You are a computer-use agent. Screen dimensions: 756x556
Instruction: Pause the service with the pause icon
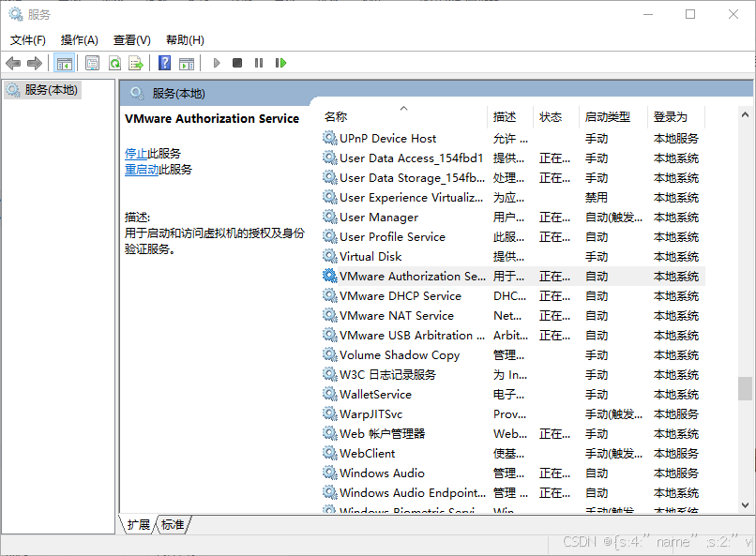coord(259,63)
